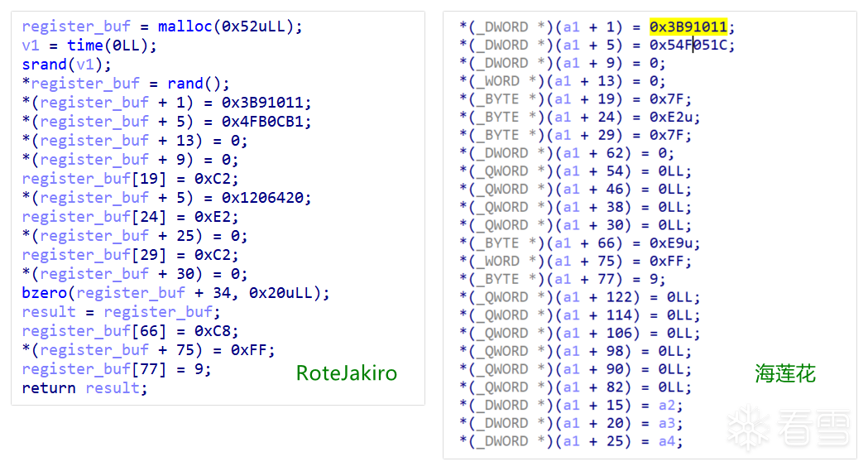The width and height of the screenshot is (868, 471).
Task: Click the srand(v1); line
Action: click(x=66, y=65)
